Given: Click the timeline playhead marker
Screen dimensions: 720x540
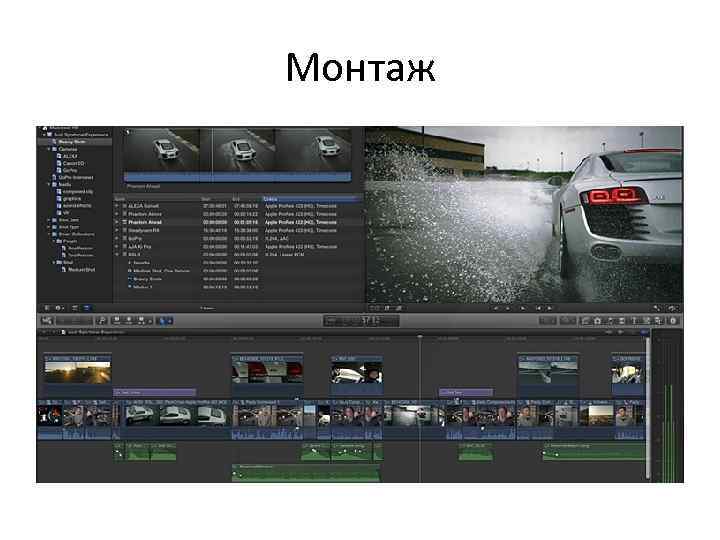Looking at the screenshot, I should pyautogui.click(x=420, y=337).
